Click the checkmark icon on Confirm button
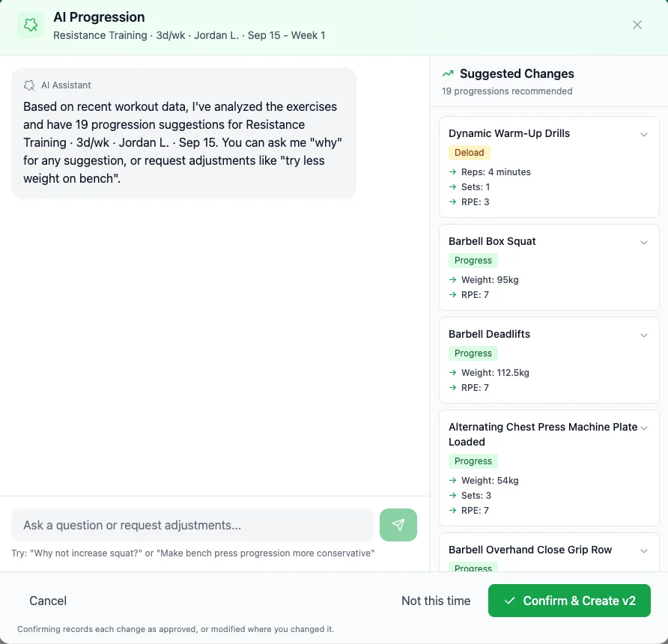This screenshot has width=668, height=644. (x=509, y=601)
